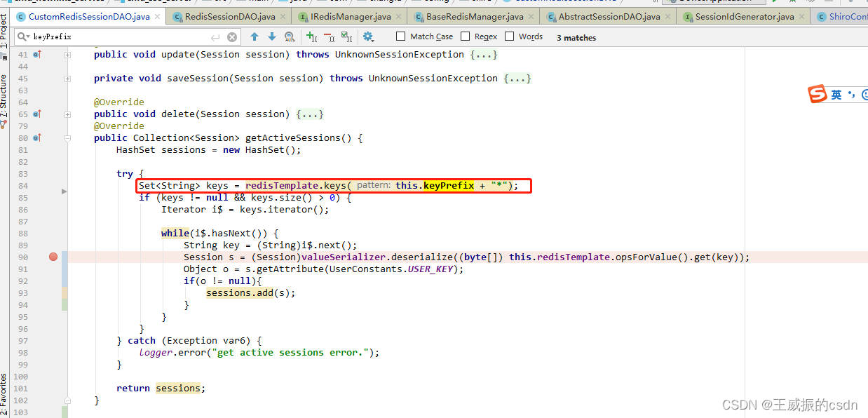The width and height of the screenshot is (868, 418).
Task: Click the new-line icon in the search field
Action: 215,37
